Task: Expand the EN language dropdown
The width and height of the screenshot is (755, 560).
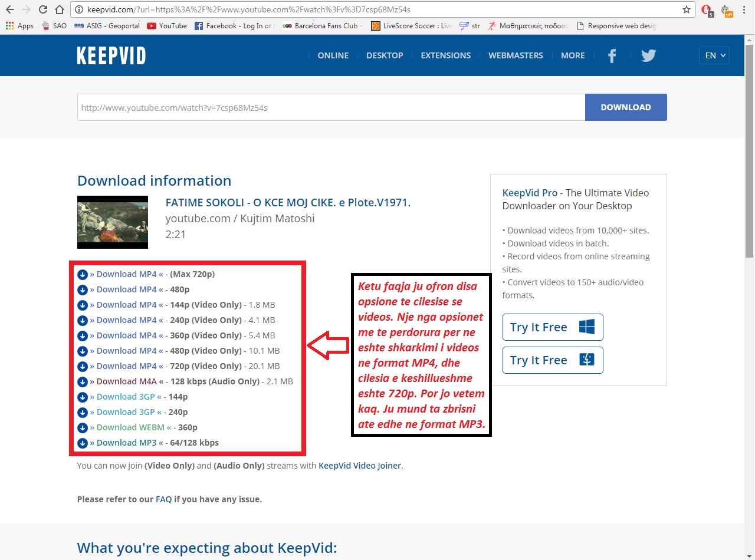Action: (x=714, y=55)
